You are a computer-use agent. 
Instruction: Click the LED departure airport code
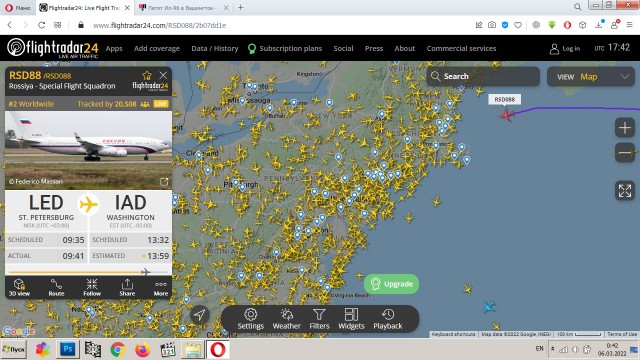point(46,203)
